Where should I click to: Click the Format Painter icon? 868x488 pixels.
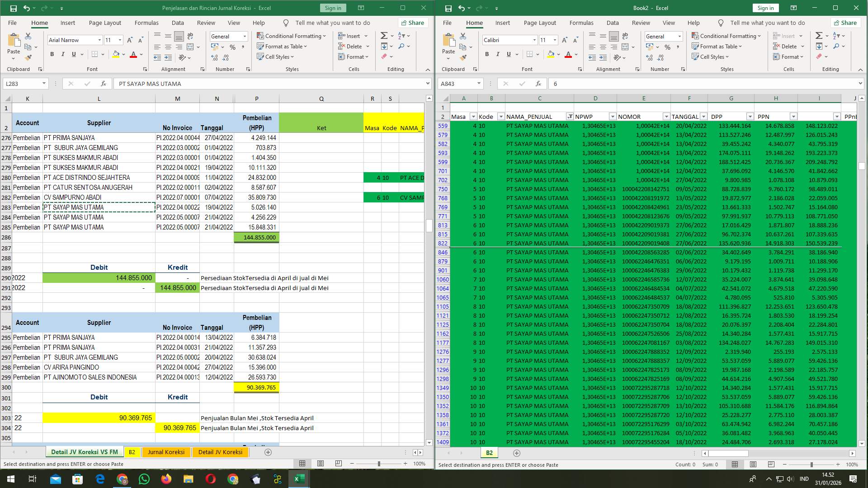pyautogui.click(x=28, y=57)
